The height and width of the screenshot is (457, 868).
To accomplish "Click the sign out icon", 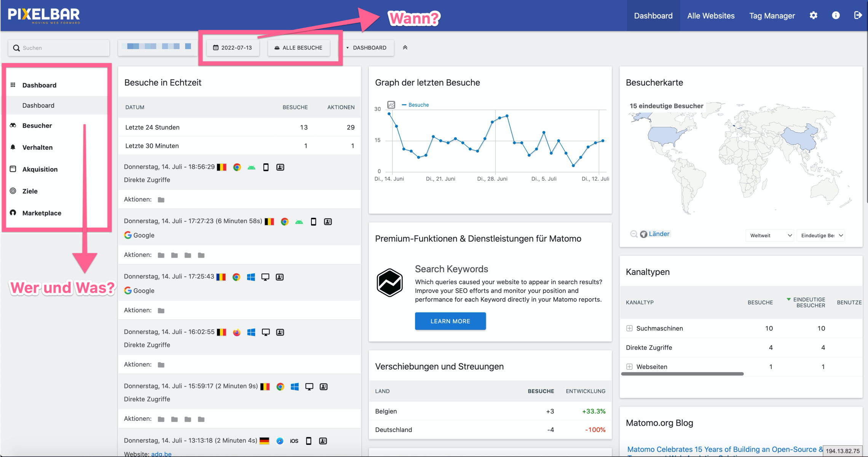I will point(858,15).
